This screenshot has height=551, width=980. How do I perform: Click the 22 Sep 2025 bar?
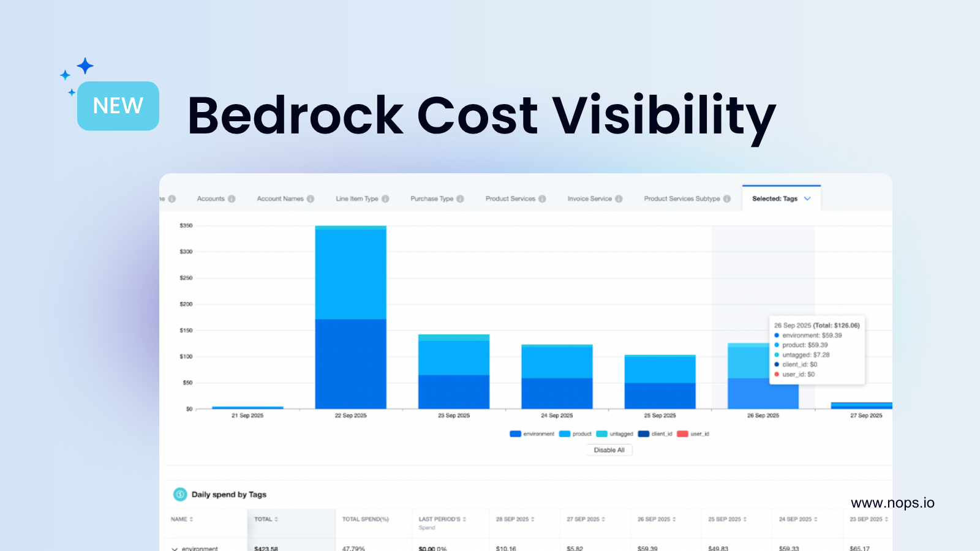click(x=350, y=317)
